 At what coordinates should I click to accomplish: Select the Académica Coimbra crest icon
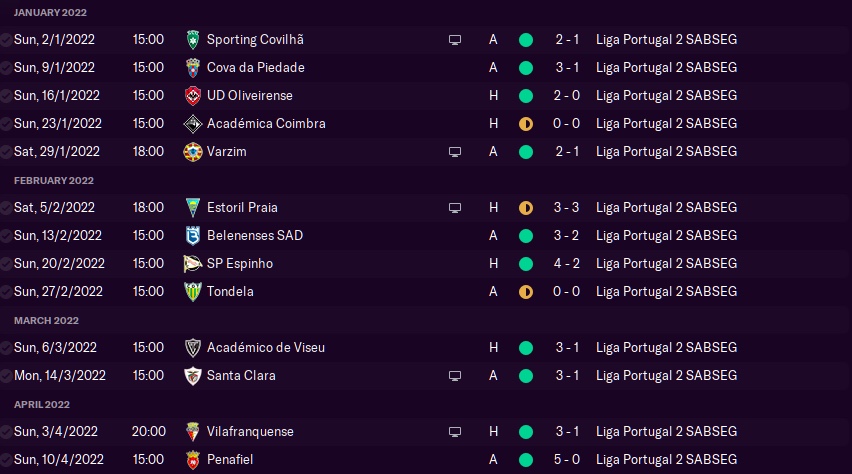194,124
